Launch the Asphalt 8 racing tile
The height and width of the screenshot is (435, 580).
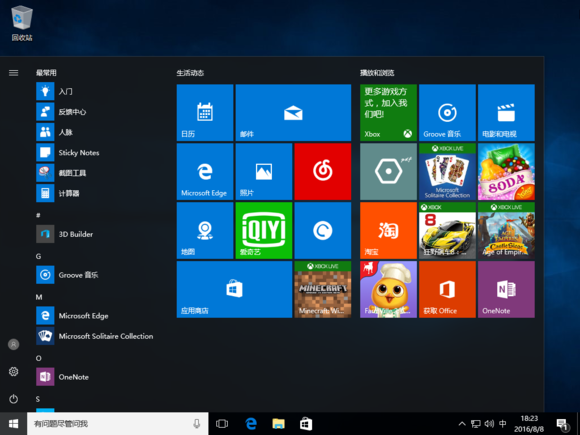coord(447,230)
